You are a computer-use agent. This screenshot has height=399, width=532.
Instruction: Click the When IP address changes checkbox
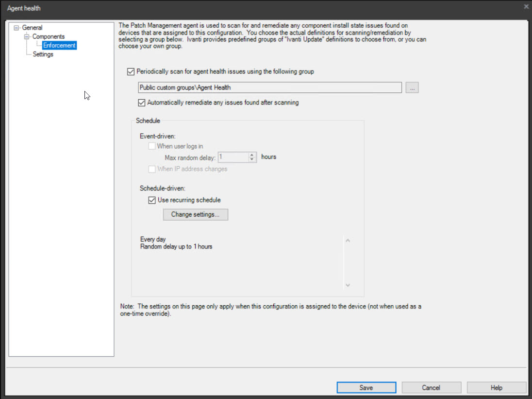(152, 169)
